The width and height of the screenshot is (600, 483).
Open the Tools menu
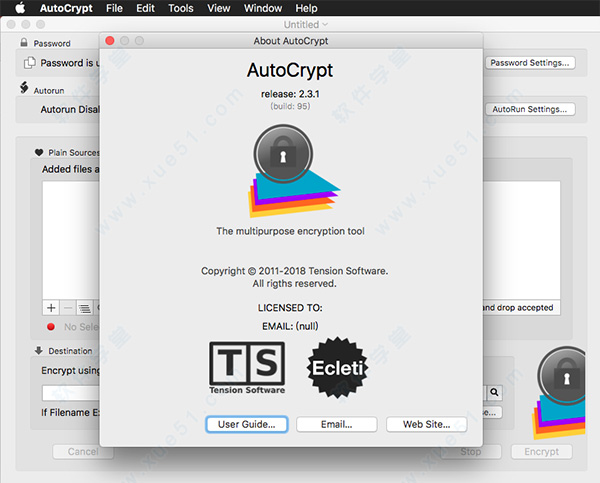point(181,8)
